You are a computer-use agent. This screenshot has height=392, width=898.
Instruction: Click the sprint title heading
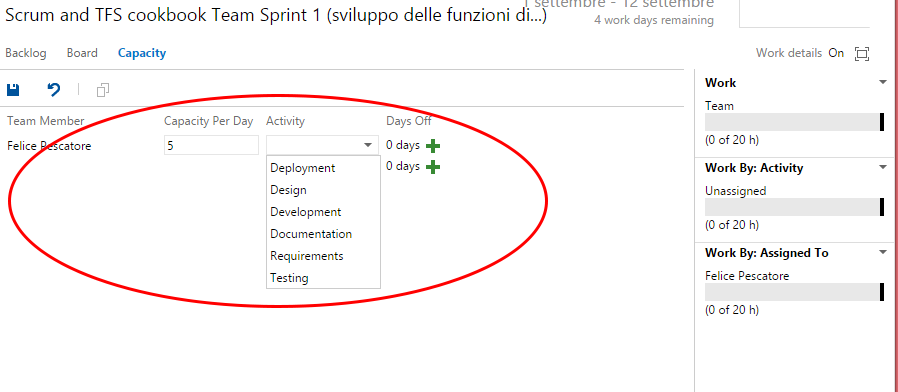(x=276, y=15)
